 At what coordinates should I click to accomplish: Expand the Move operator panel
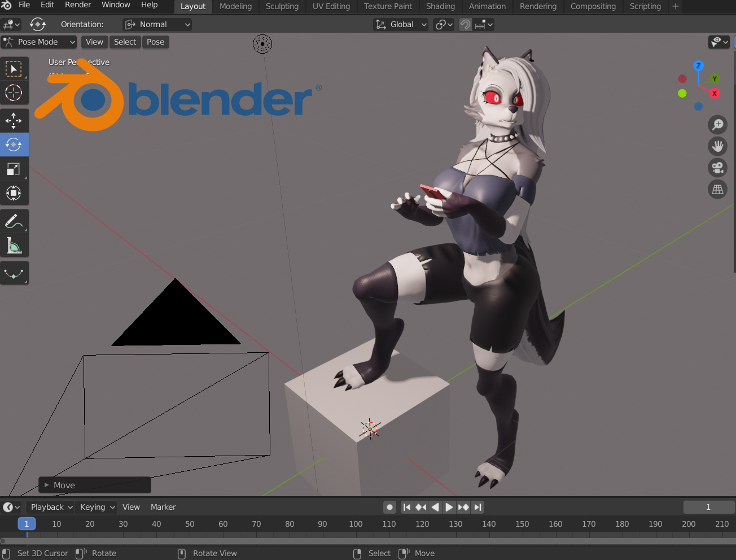click(x=95, y=485)
